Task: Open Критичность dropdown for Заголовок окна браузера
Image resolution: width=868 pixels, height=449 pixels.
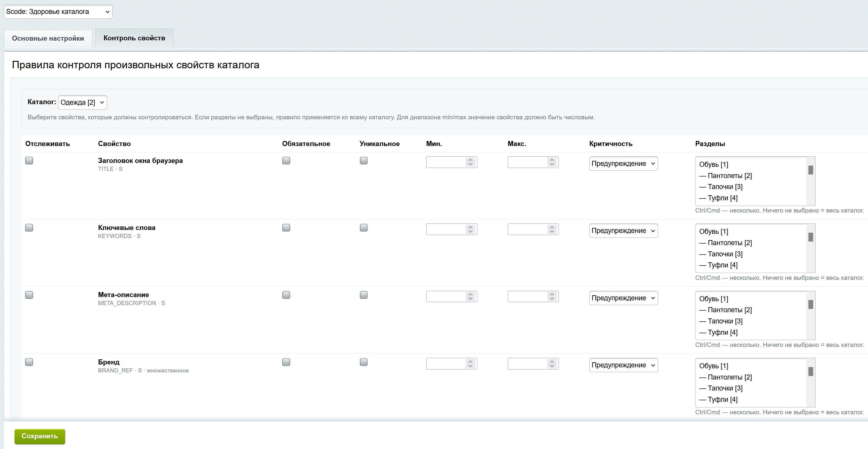Action: (x=623, y=164)
